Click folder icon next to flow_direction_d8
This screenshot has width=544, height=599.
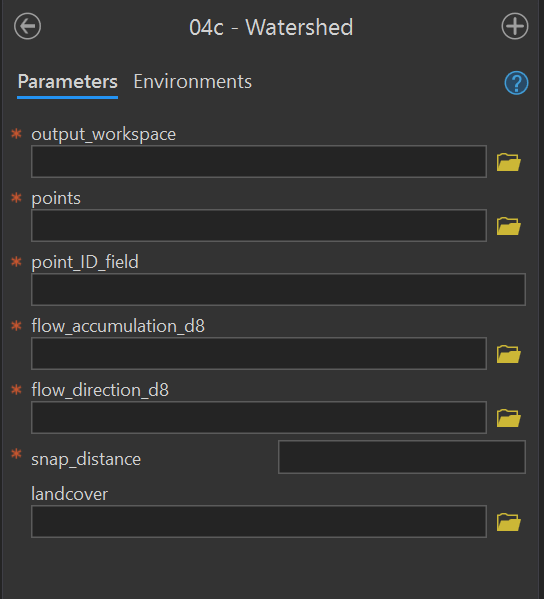click(x=508, y=418)
